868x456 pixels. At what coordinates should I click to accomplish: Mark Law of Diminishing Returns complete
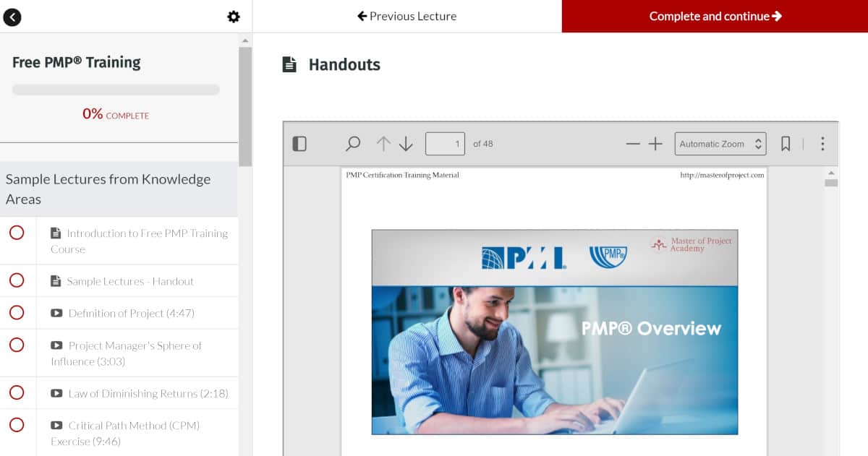click(x=17, y=392)
